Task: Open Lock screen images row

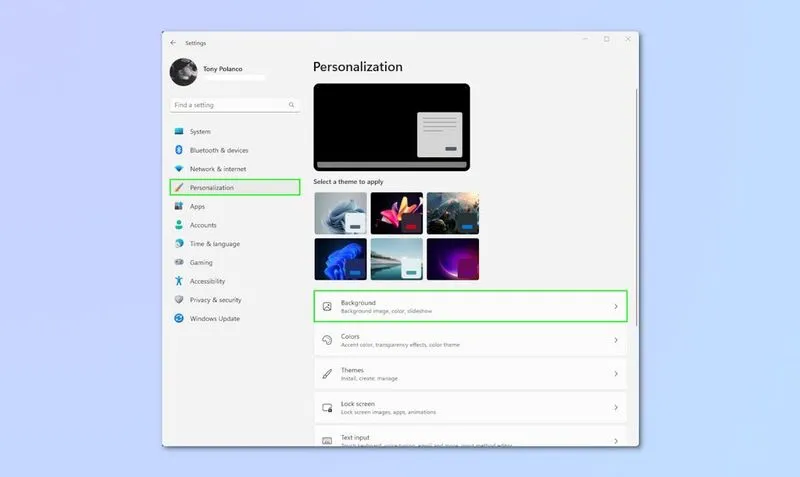Action: (x=470, y=408)
